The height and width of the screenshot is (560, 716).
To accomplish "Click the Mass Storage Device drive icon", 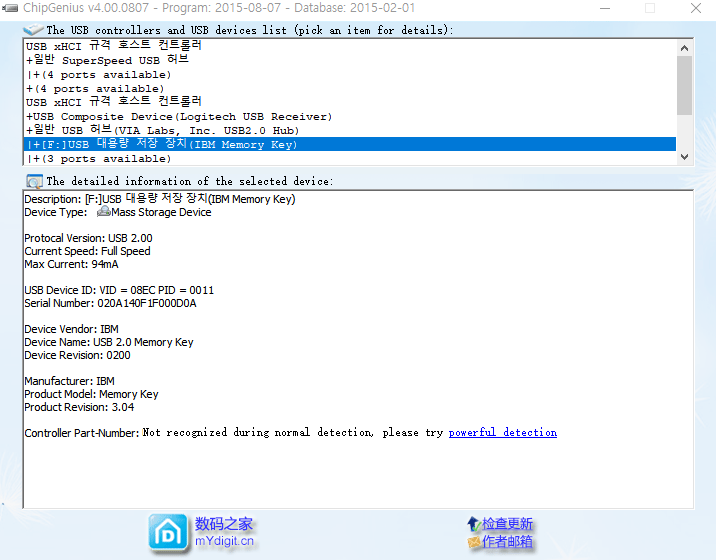I will coord(103,212).
